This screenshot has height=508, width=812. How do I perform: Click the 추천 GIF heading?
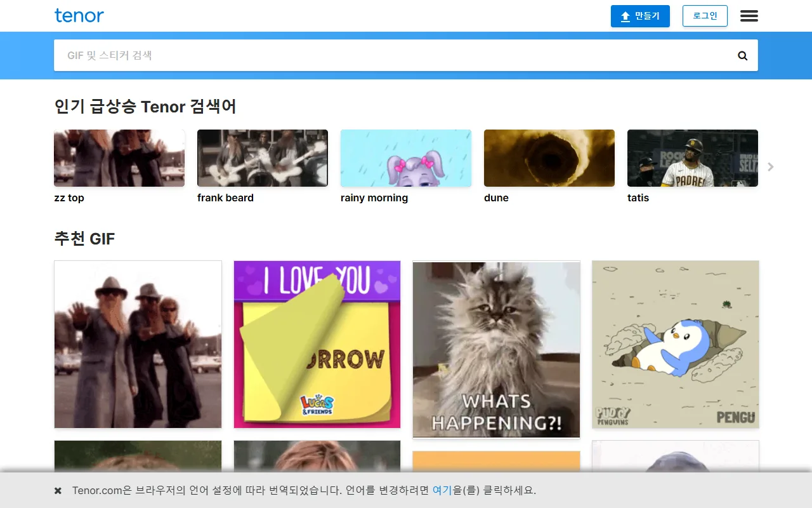(84, 238)
